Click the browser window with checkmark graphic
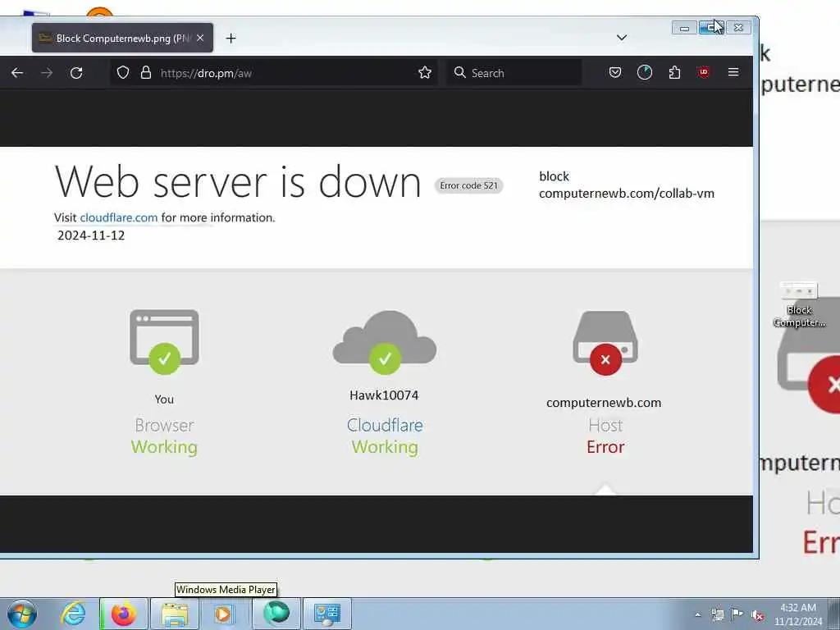 click(164, 341)
